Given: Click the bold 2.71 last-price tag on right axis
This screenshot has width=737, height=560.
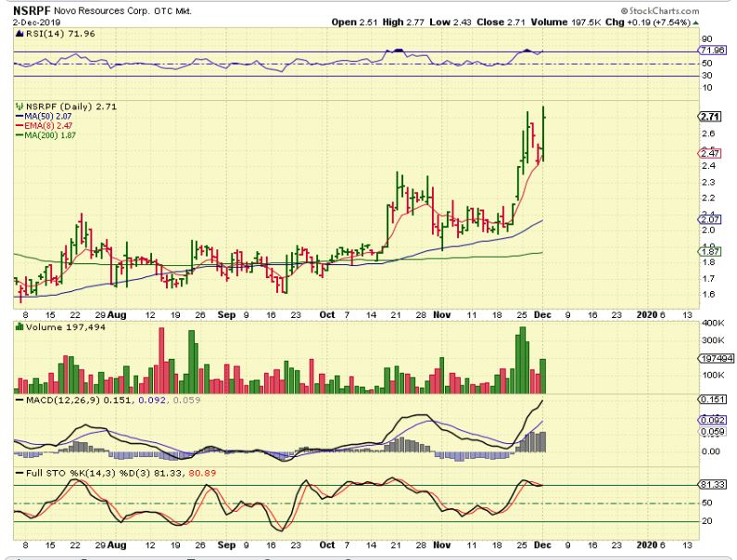Looking at the screenshot, I should 710,117.
